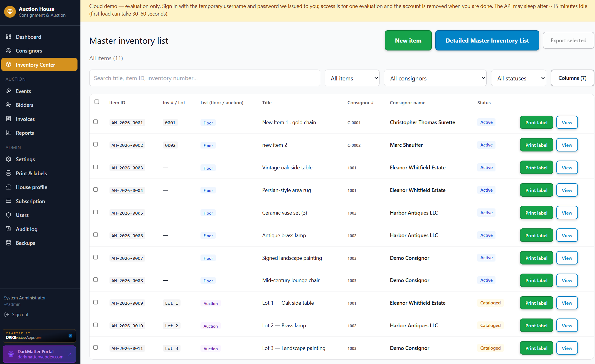Click Active status for Mid-century lounge chair
Screen dimensions: 595x364
(486, 280)
